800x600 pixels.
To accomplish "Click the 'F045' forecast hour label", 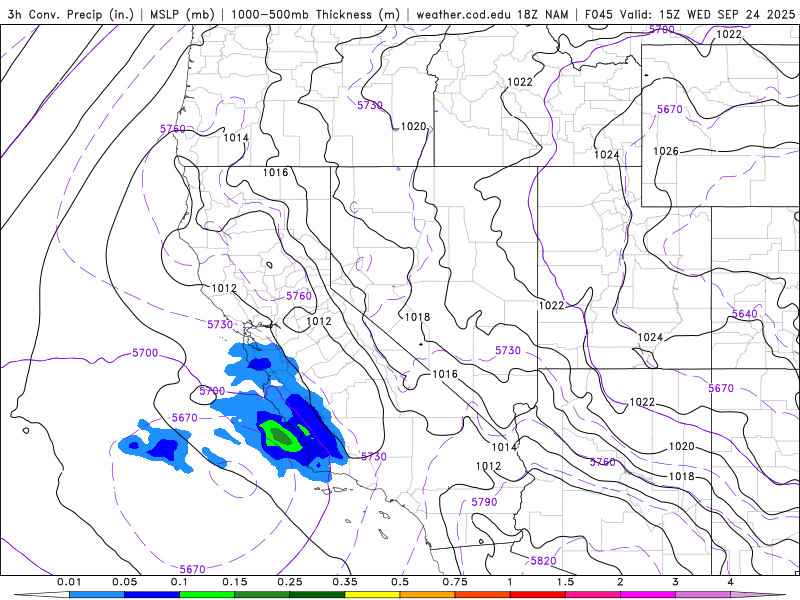I will 598,14.
